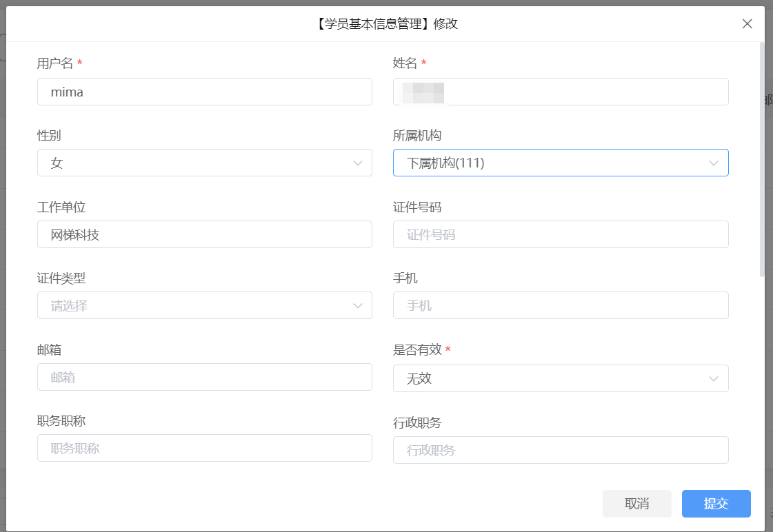Click the 手机 input field
Screen dimensions: 773x532
click(561, 305)
